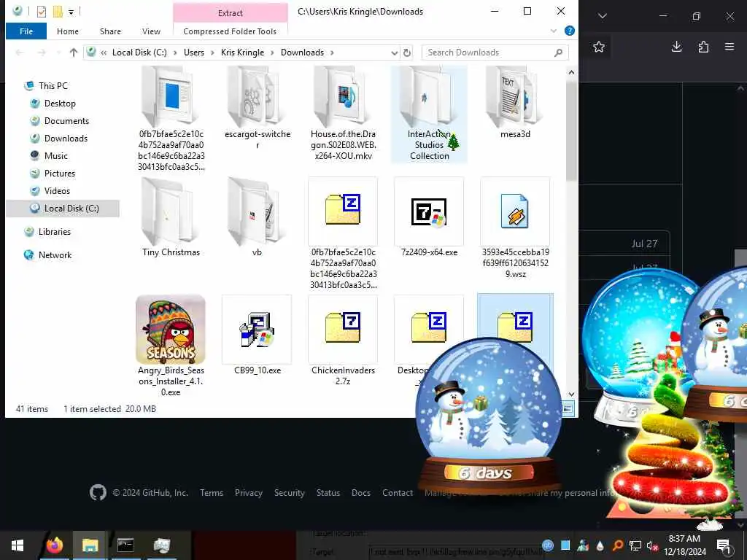The height and width of the screenshot is (560, 747).
Task: Switch to the Share ribbon tab
Action: 110,31
